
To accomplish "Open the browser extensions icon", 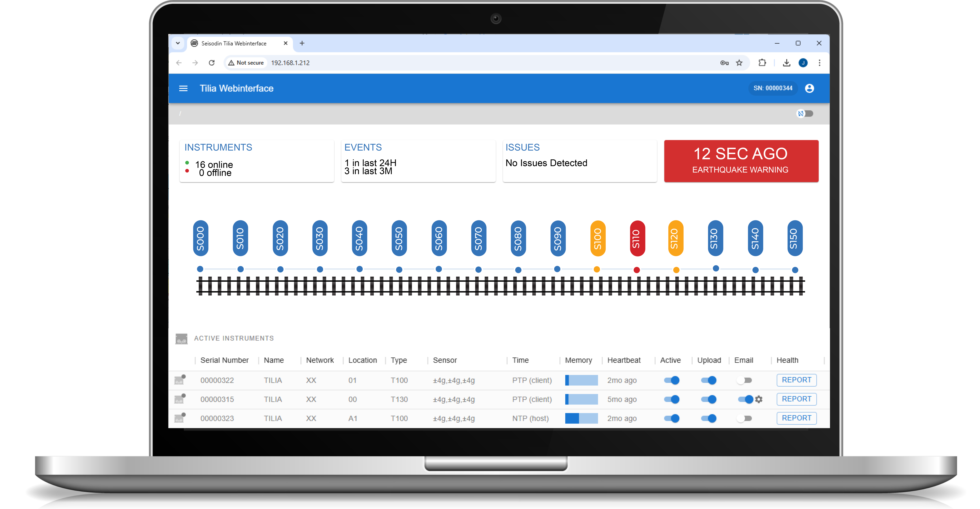I will point(762,63).
